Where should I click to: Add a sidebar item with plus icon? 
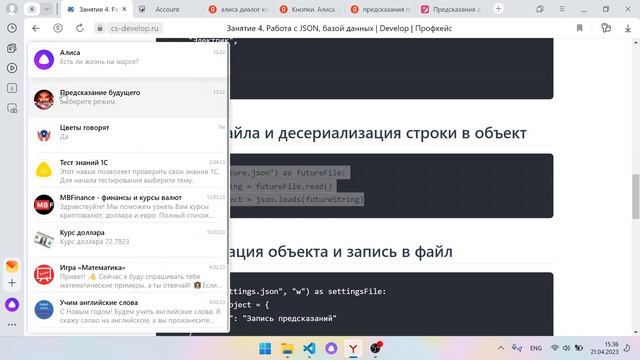coord(12,282)
